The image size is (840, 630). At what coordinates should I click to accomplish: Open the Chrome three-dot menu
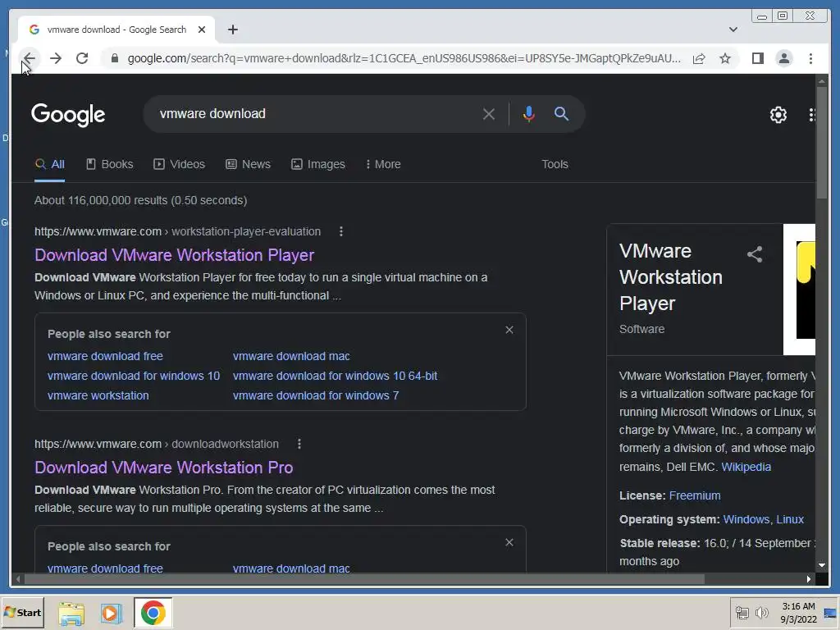tap(810, 58)
